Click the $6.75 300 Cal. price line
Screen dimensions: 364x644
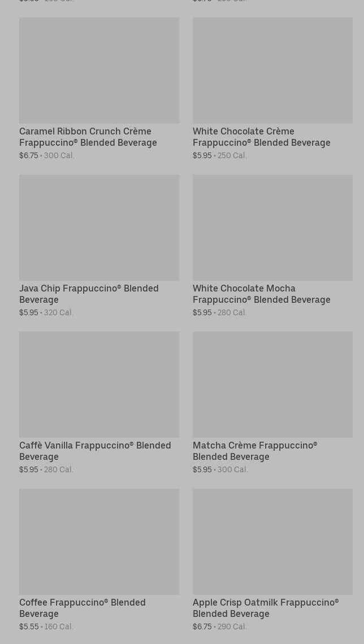click(47, 155)
